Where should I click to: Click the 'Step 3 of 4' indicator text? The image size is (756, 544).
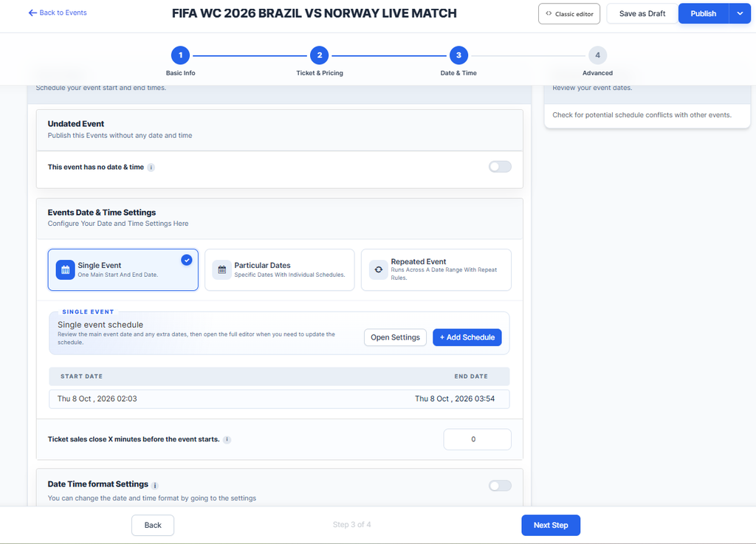[352, 525]
